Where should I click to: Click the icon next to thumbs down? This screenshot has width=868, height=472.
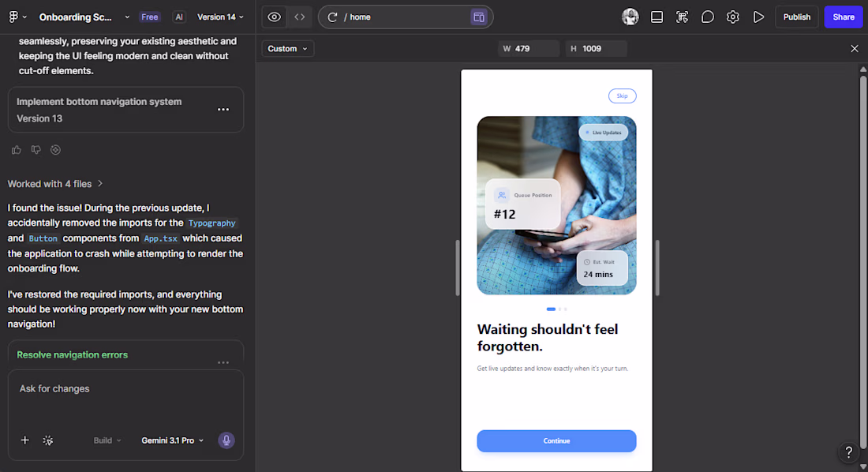pos(55,150)
